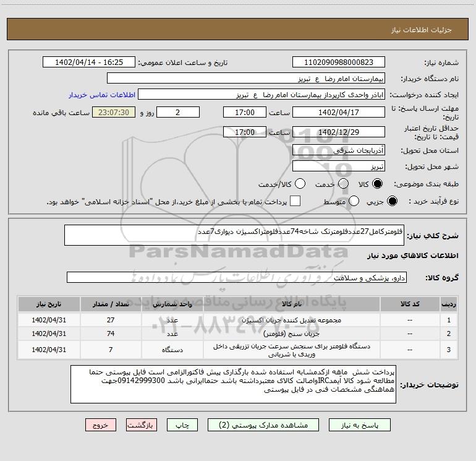Click quantity cell 7 in row 3
The height and width of the screenshot is (461, 476).
[111, 350]
